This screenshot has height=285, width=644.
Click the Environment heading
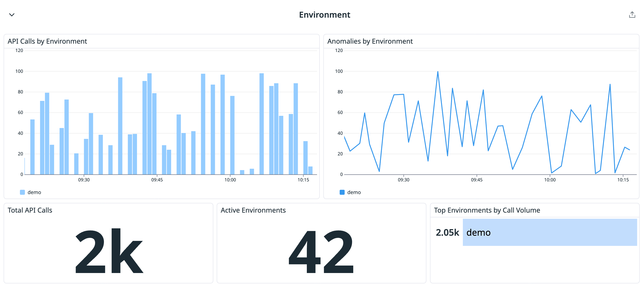(x=324, y=15)
